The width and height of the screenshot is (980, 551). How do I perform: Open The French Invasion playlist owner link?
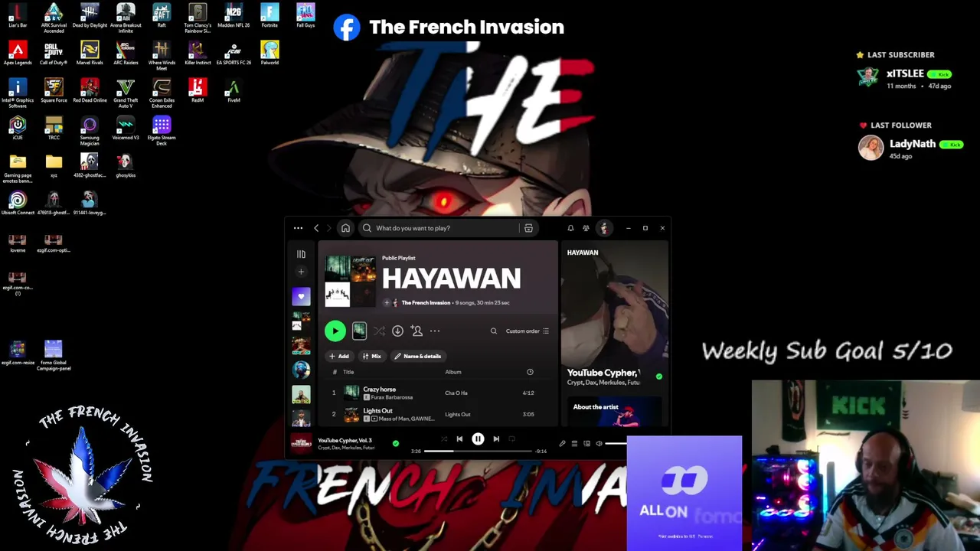coord(426,302)
